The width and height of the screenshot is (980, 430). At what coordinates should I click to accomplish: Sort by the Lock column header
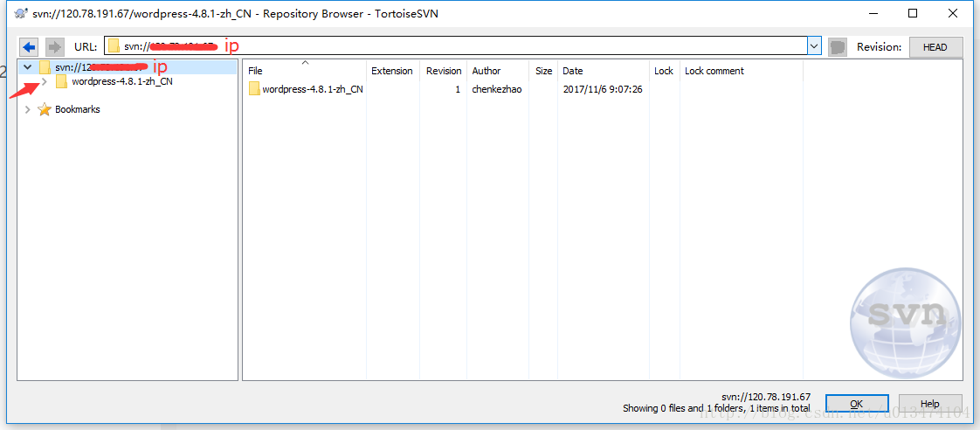pyautogui.click(x=665, y=71)
